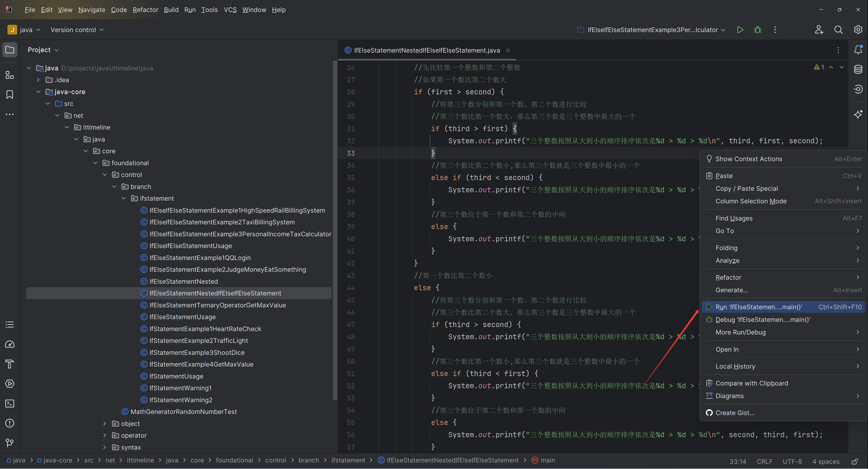The height and width of the screenshot is (469, 868).
Task: Open the Database tool window icon
Action: (858, 69)
